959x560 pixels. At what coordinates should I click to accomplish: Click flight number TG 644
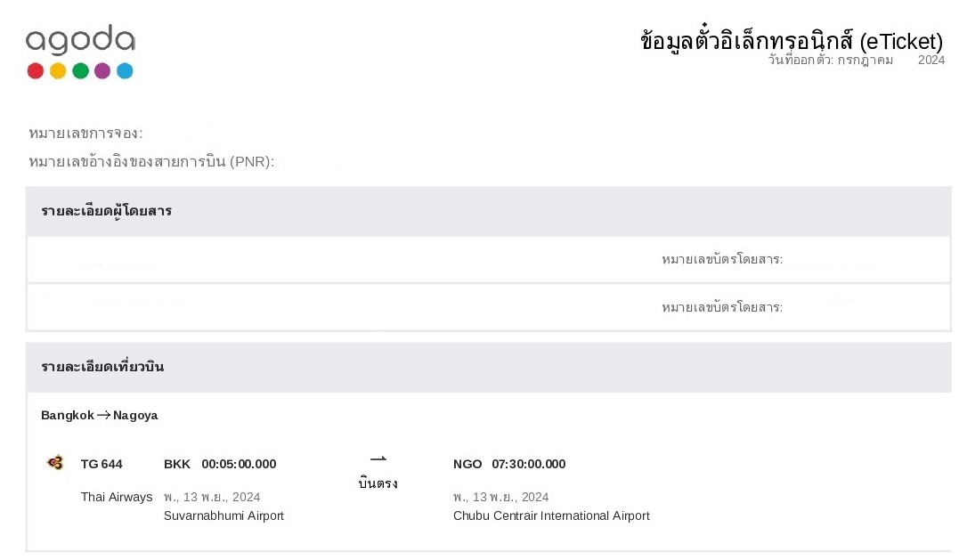[102, 464]
